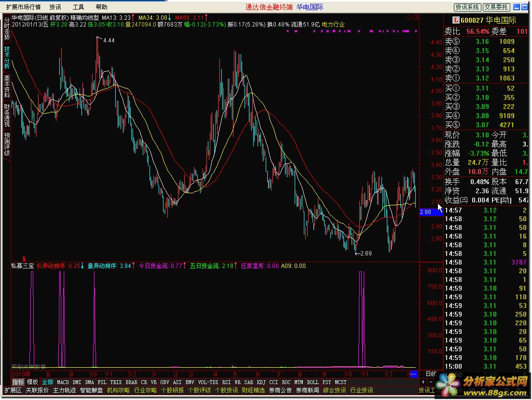
Task: Select the MACD indicator
Action: (x=63, y=382)
